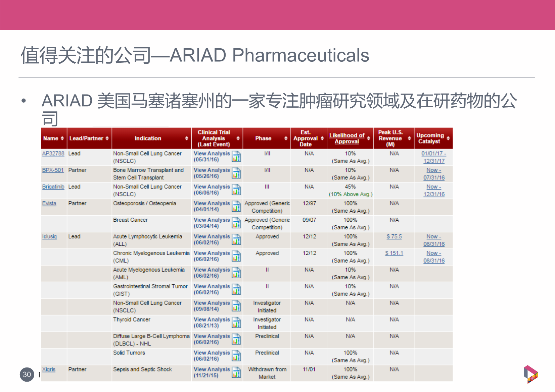Select the slide title ARIAD Pharmaceuticals
Screen dimensions: 555x392
195,55
